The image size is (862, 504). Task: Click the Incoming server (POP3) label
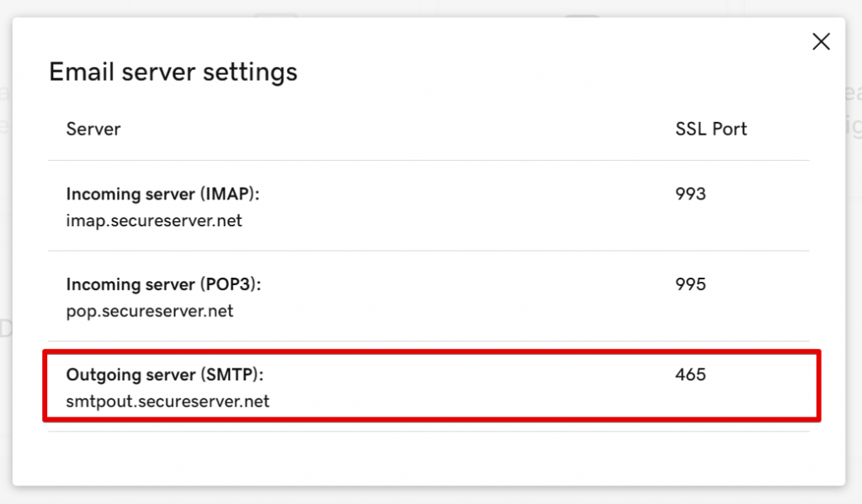[x=164, y=284]
